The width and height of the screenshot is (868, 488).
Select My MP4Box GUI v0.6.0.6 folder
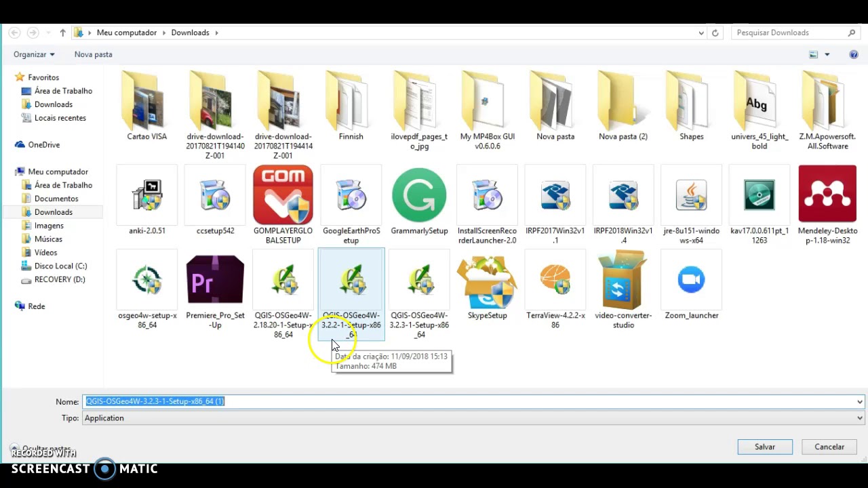(x=488, y=112)
